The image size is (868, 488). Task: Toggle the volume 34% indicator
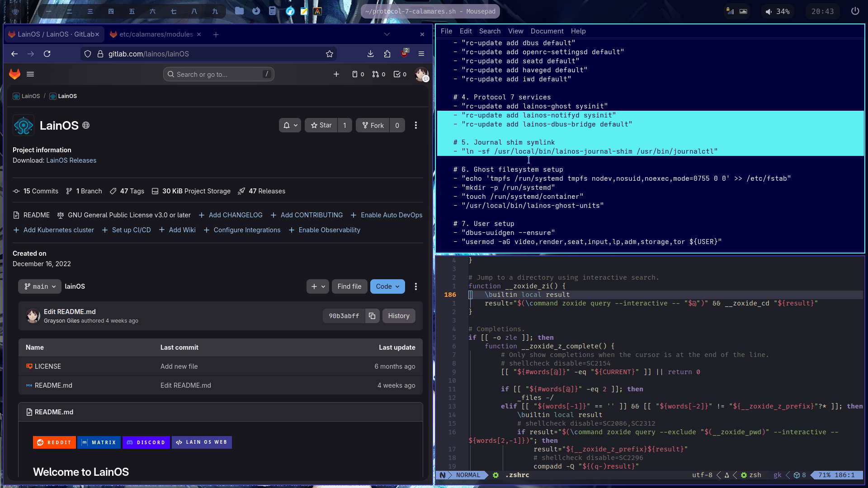point(778,11)
